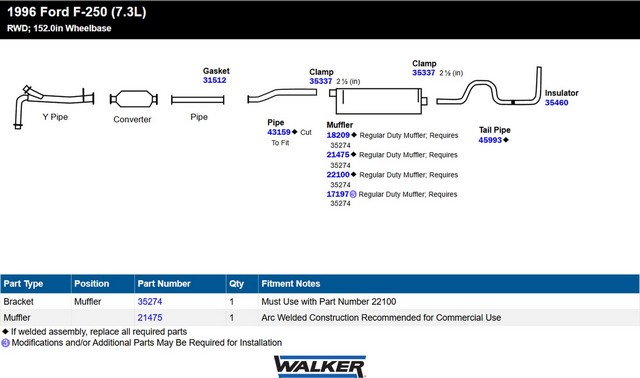Click the bent Pipe diagram above 43159

282,96
